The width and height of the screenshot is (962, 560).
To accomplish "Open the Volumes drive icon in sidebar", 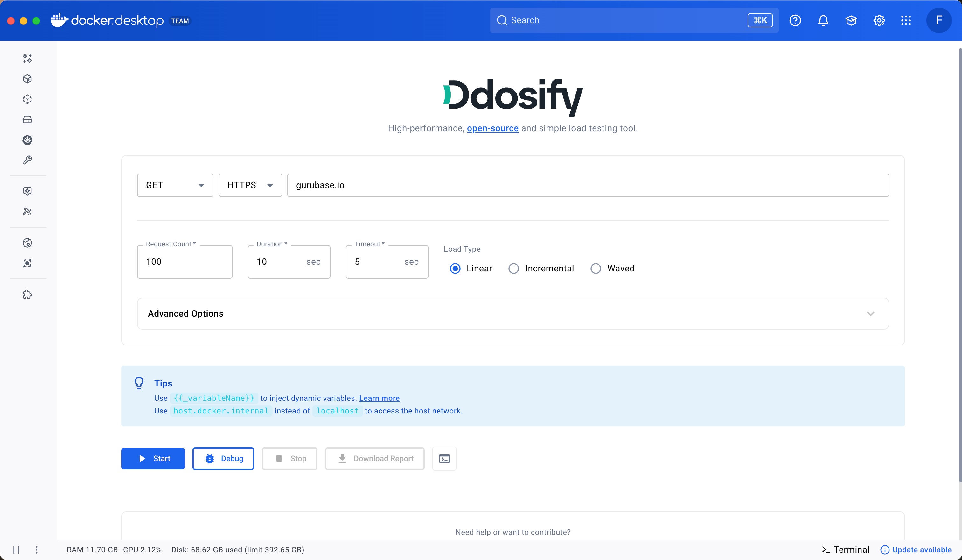I will tap(27, 120).
